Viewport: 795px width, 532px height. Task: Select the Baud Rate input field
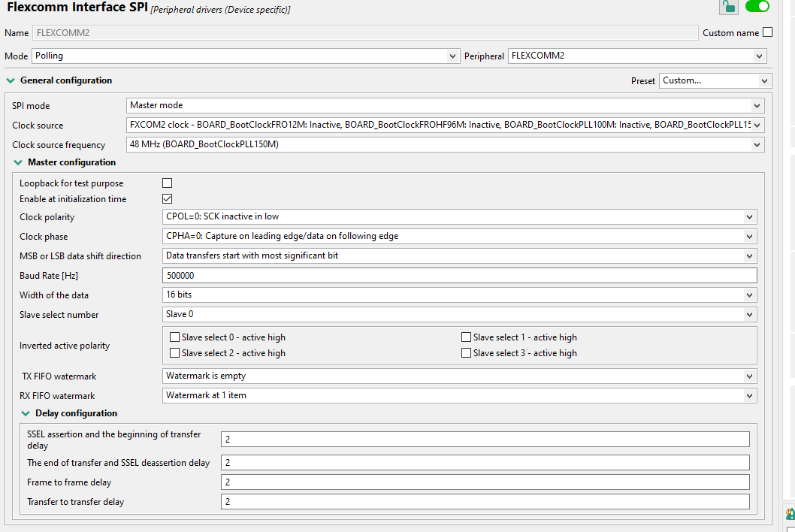pos(460,275)
